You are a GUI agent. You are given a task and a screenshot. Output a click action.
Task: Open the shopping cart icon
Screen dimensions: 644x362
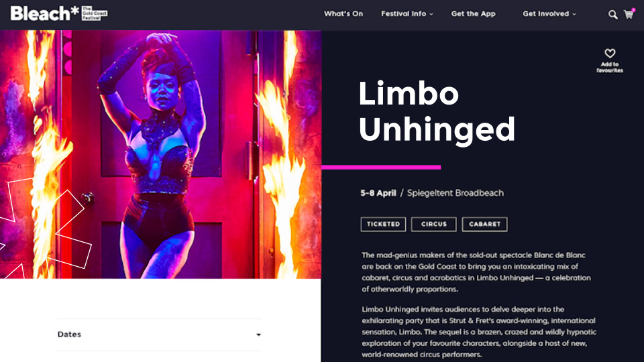(x=629, y=14)
